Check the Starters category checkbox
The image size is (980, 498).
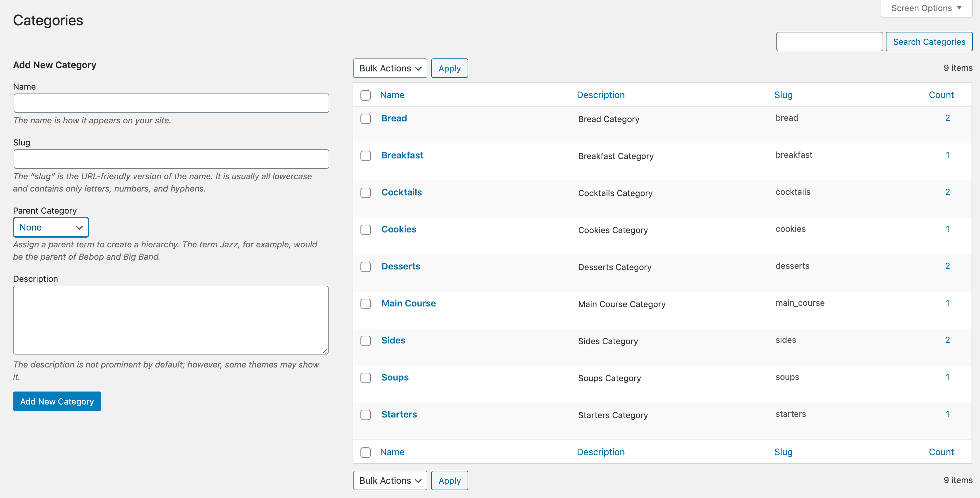[365, 415]
